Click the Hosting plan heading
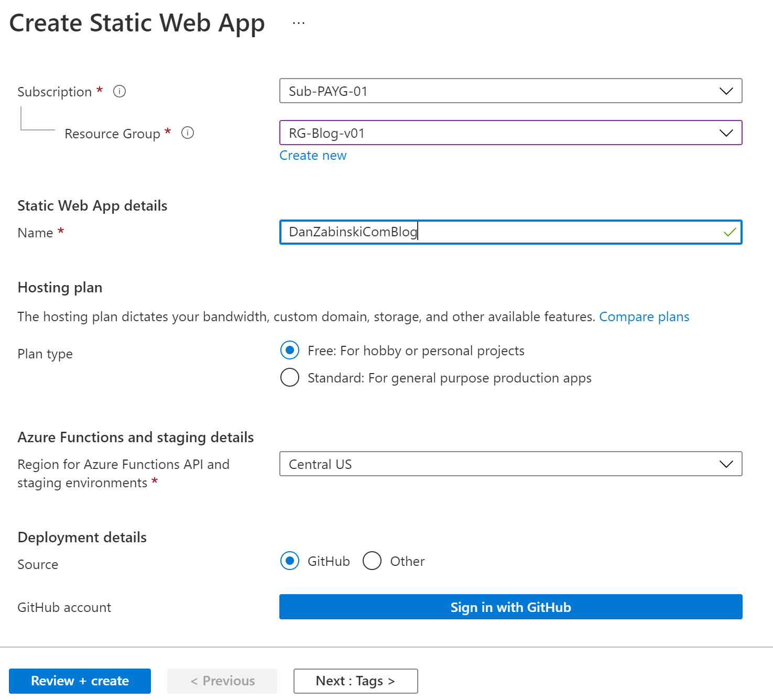The image size is (773, 700). (60, 288)
